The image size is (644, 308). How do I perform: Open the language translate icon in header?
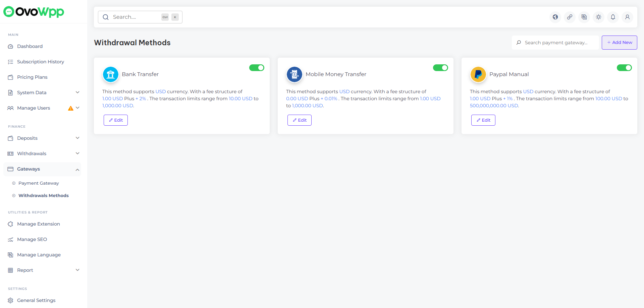click(584, 17)
